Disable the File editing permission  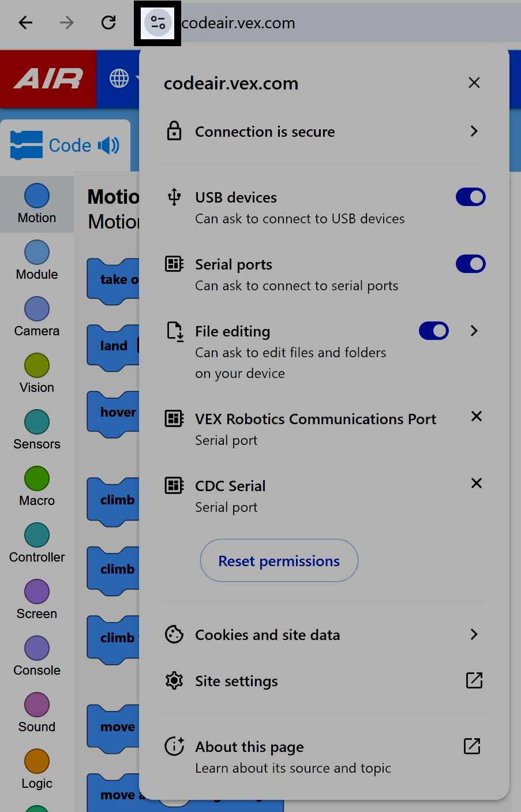click(x=433, y=331)
